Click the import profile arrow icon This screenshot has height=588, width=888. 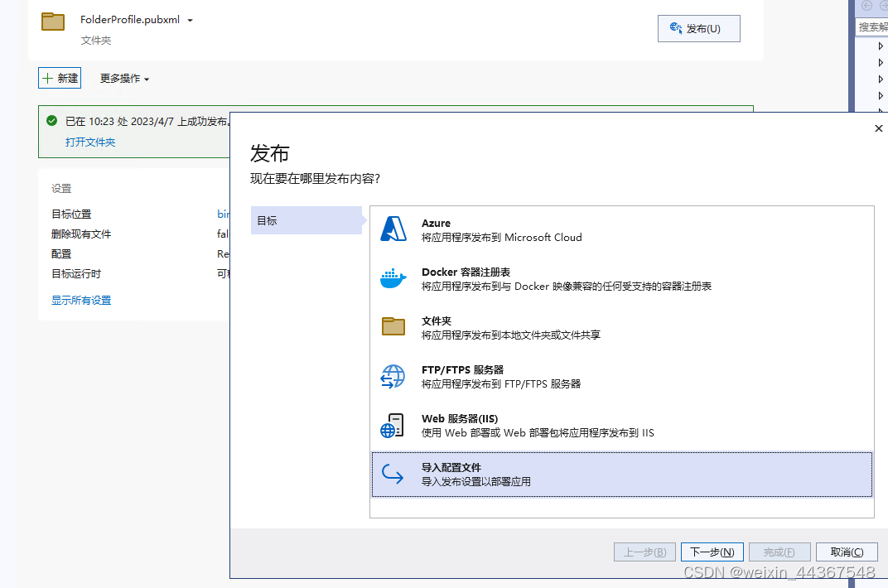point(393,475)
